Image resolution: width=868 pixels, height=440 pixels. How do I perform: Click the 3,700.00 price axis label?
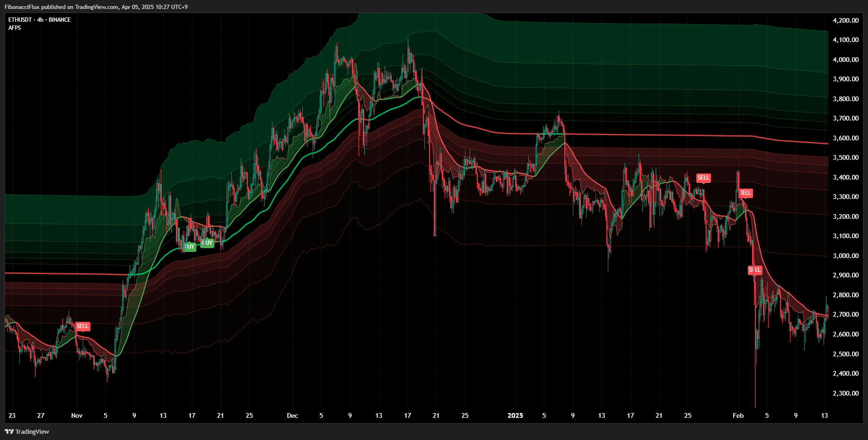(x=846, y=118)
